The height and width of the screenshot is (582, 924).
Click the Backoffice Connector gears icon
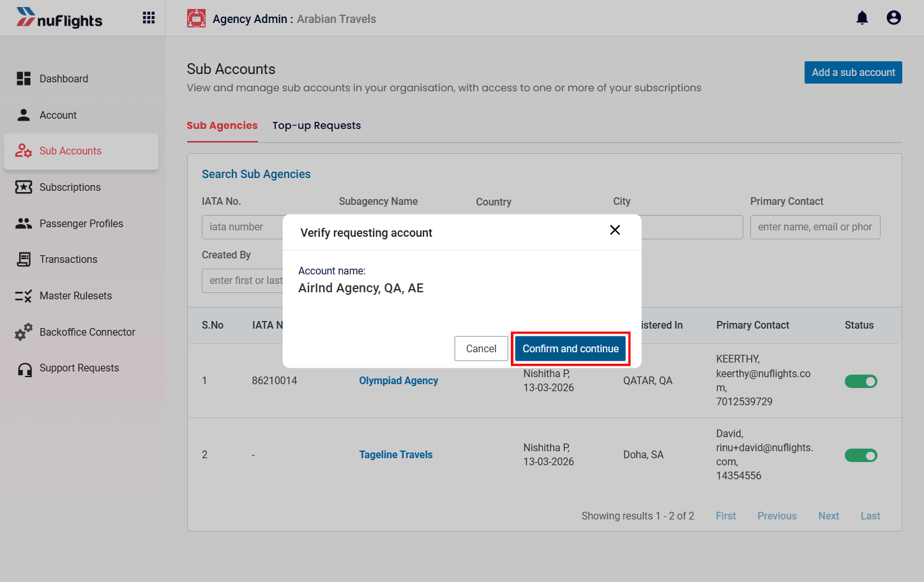coord(24,332)
